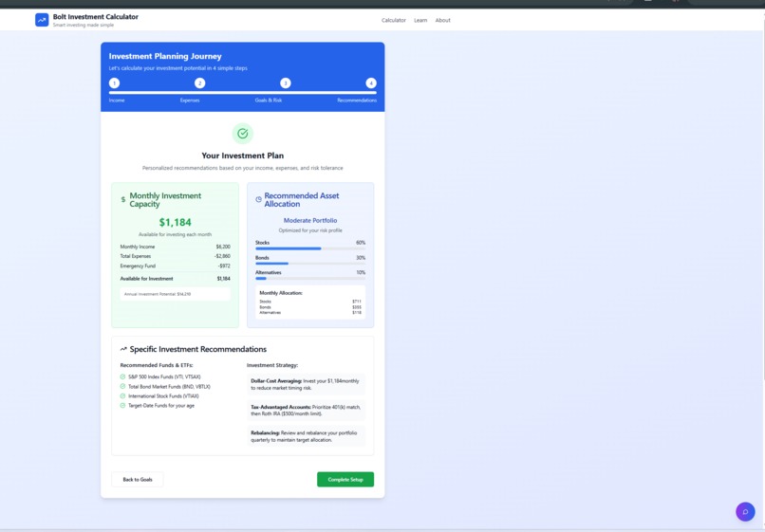Select step 4 circle in journey
This screenshot has width=765, height=532.
[371, 83]
